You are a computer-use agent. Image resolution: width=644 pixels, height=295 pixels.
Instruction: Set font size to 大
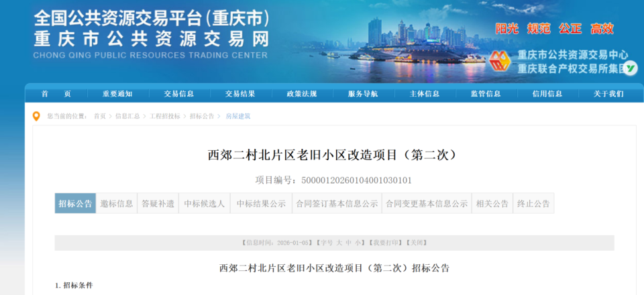point(339,243)
